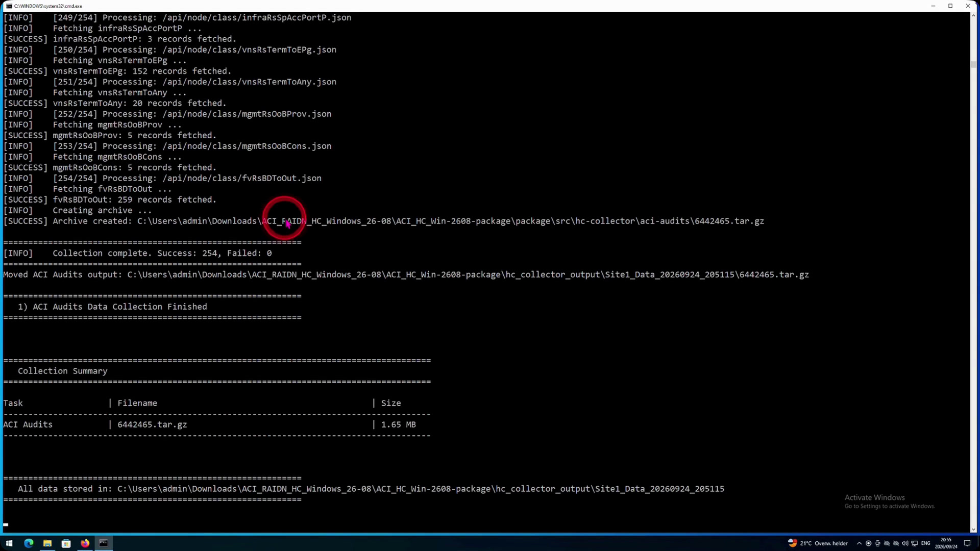Open the clock showing 20:55
980x551 pixels.
946,543
